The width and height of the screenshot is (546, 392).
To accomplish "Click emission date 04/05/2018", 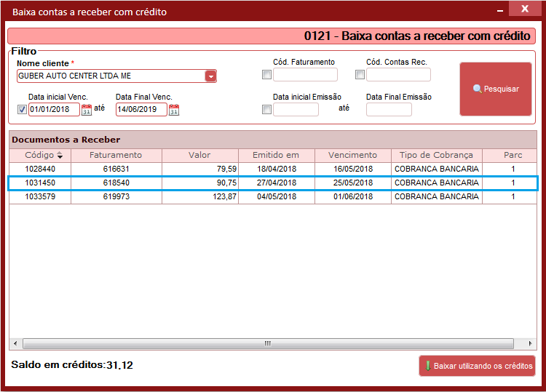I will click(277, 197).
